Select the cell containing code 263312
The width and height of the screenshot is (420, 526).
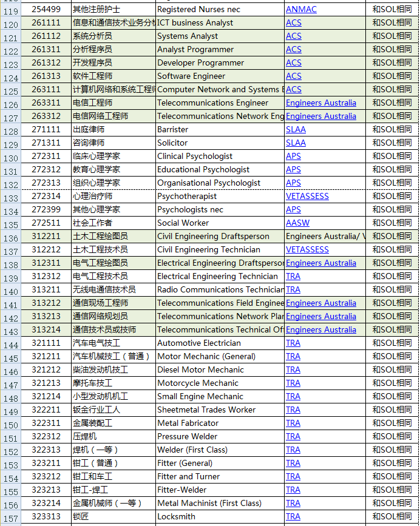(x=46, y=116)
